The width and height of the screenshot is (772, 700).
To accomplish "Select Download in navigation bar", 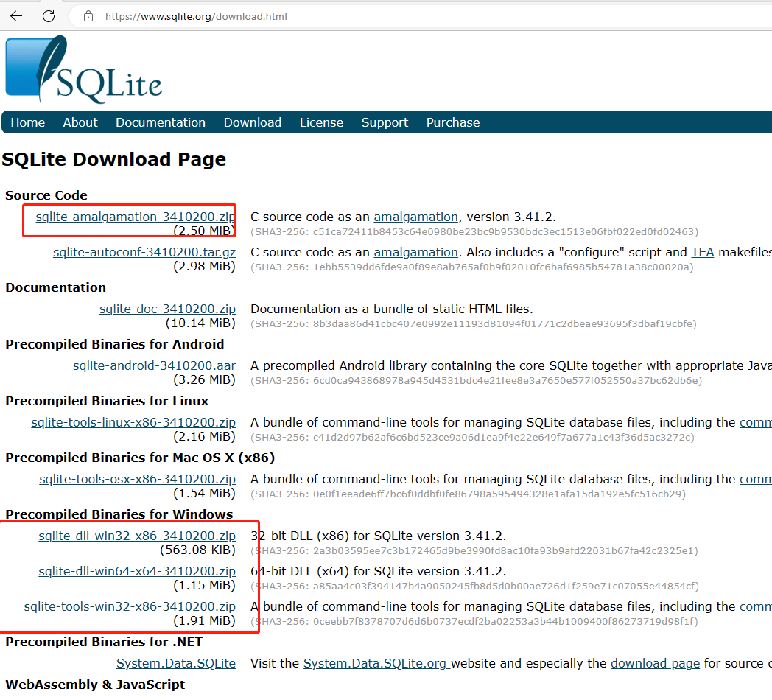I will tap(253, 122).
